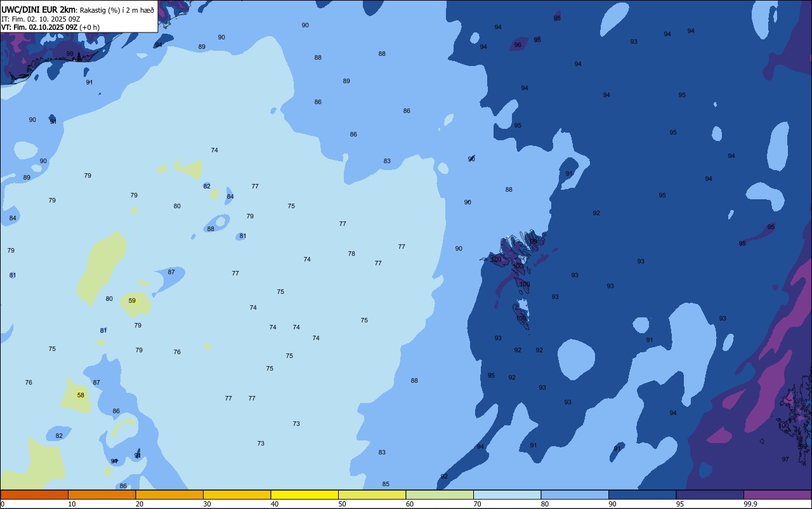Click the 30–40 legend color swatch

pos(237,494)
